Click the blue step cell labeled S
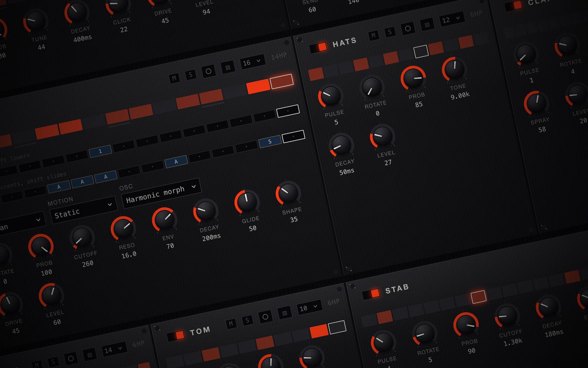588x368 pixels. 270,142
